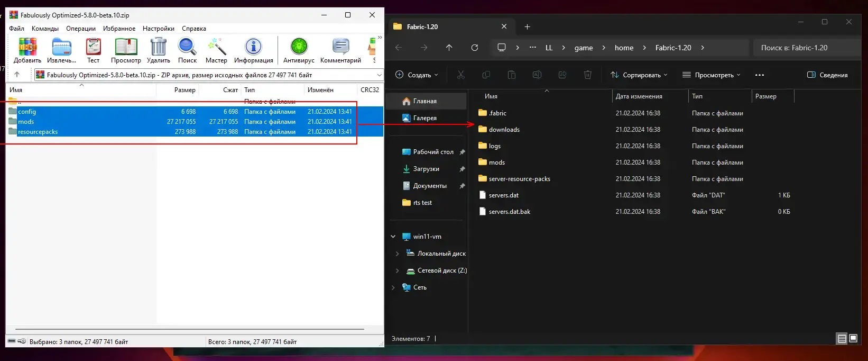Click the Paste icon in Explorer toolbar
The width and height of the screenshot is (868, 361).
click(x=512, y=75)
